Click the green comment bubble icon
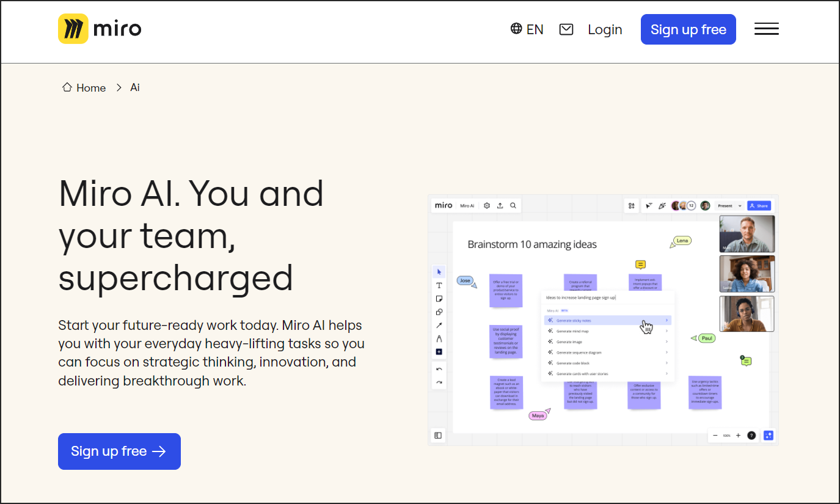Image resolution: width=840 pixels, height=504 pixels. [745, 361]
